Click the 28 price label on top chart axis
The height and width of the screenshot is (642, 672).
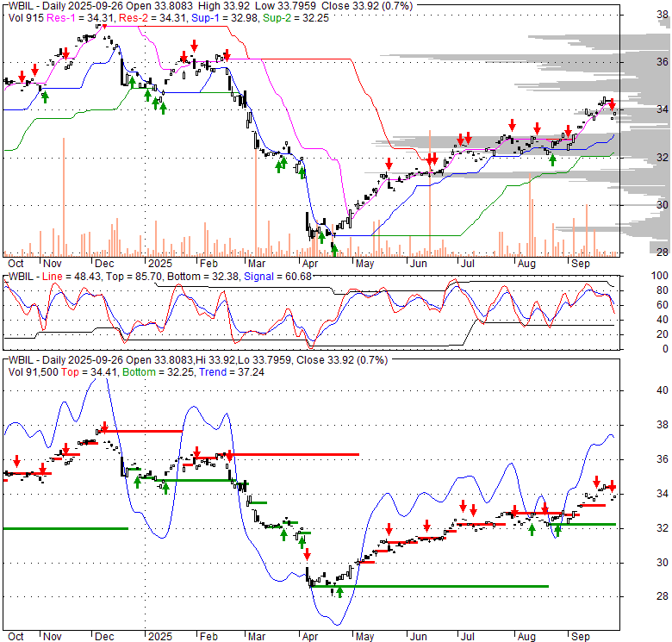coord(663,252)
